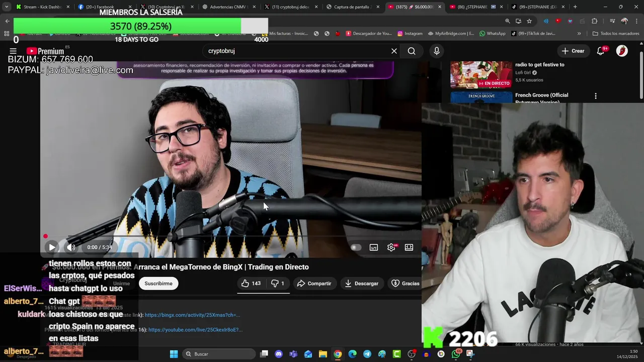
Task: Click the taskbar Buscar search box
Action: pos(219,354)
